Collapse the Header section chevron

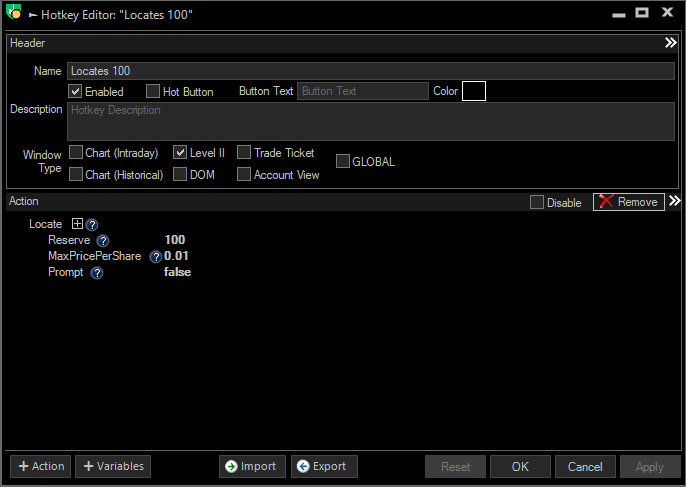pos(671,43)
